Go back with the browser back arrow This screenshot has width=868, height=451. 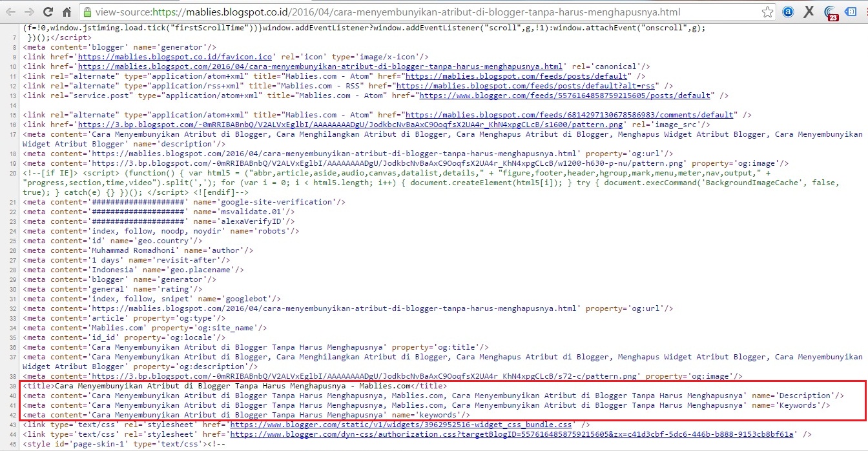tap(11, 12)
